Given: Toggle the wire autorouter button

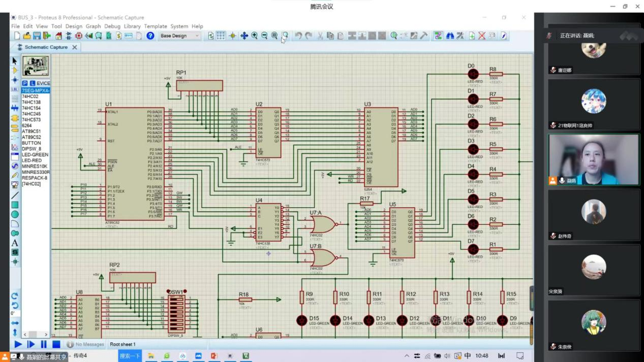Looking at the screenshot, I should tap(438, 36).
